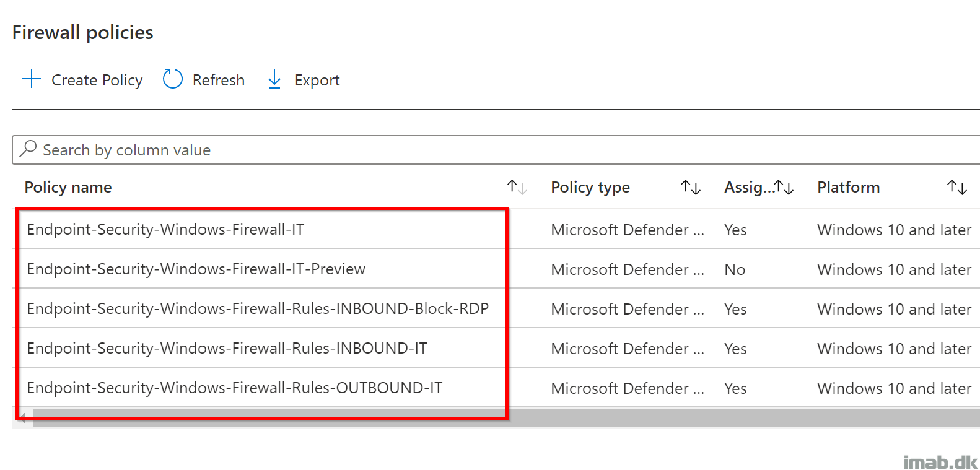Open the INBOUND-Block-RDP rules policy
The height and width of the screenshot is (470, 980).
click(x=258, y=309)
